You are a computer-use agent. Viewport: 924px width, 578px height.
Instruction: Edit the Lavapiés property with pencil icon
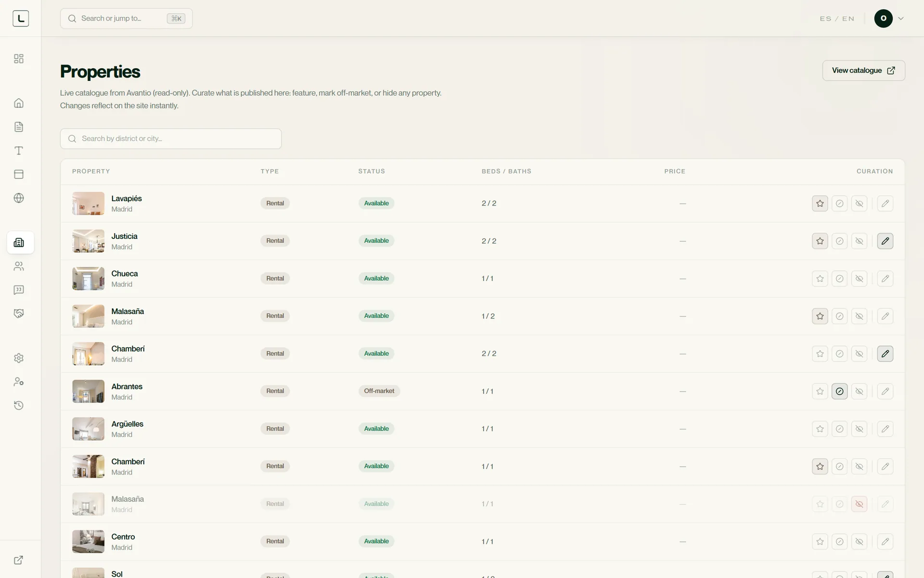pos(885,203)
